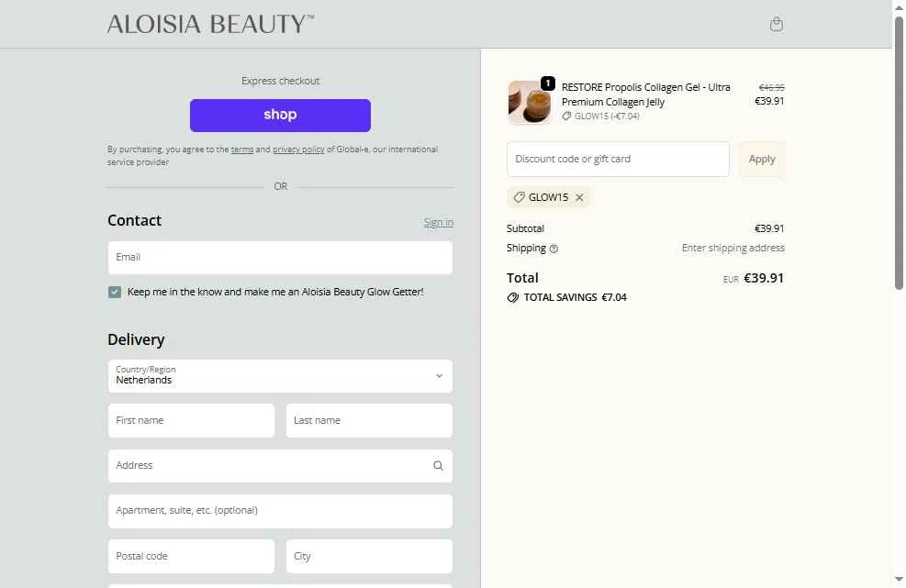Click the strikethrough price €46.95
Viewport: 906px width, 588px height.
point(771,87)
